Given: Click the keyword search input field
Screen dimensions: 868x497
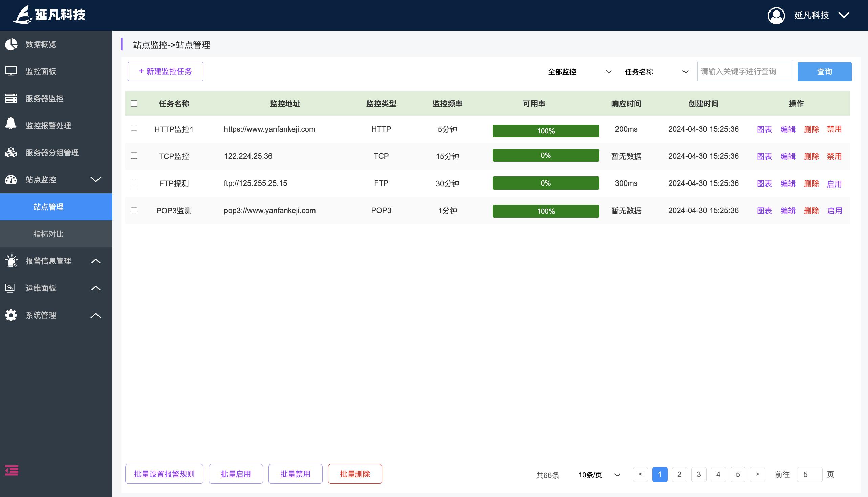Looking at the screenshot, I should point(744,72).
